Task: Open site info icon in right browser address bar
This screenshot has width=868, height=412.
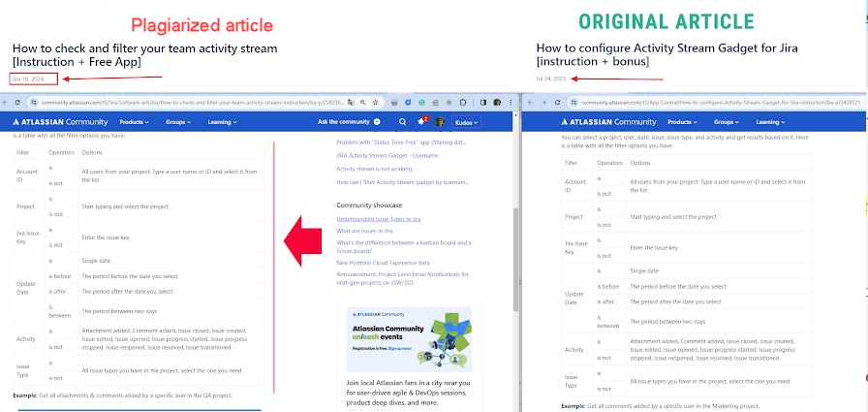Action: click(574, 103)
